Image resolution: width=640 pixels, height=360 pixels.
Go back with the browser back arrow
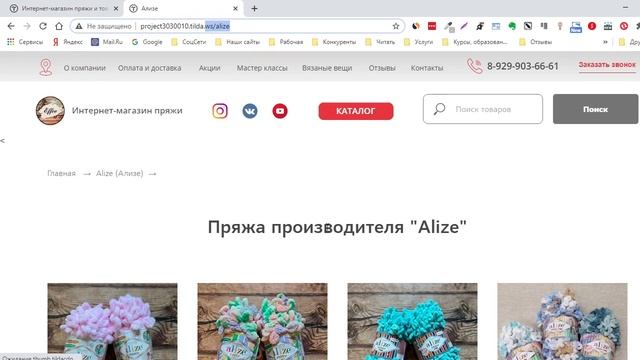click(x=11, y=26)
